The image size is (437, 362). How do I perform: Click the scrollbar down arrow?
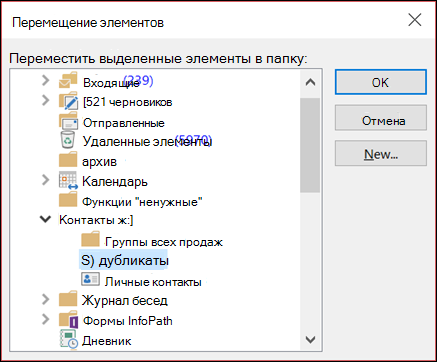pos(310,339)
